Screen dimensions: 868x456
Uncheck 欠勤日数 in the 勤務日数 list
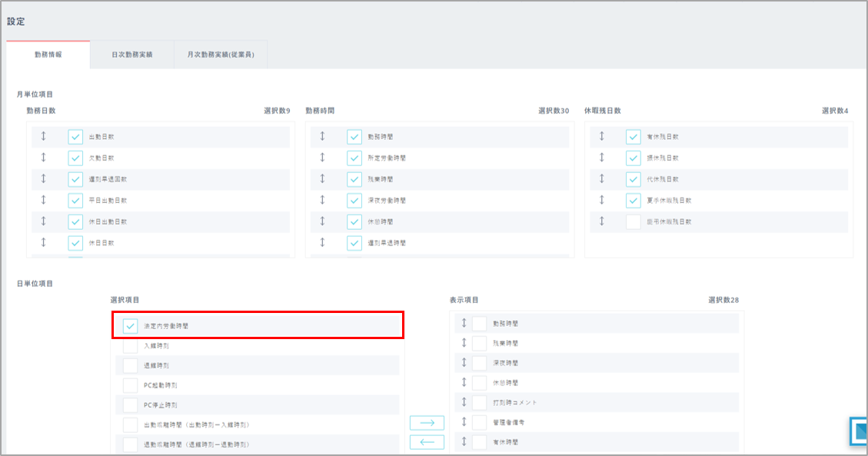click(x=75, y=158)
